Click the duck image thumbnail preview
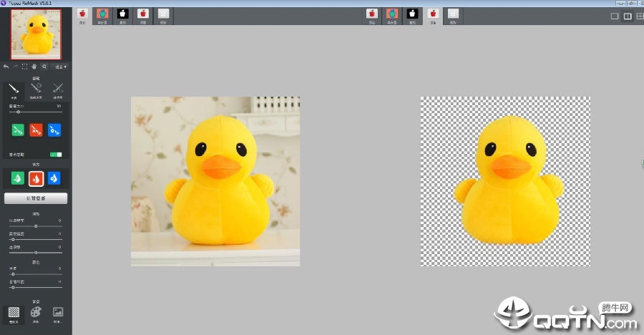Screen dimensions: 644x335 pyautogui.click(x=36, y=34)
